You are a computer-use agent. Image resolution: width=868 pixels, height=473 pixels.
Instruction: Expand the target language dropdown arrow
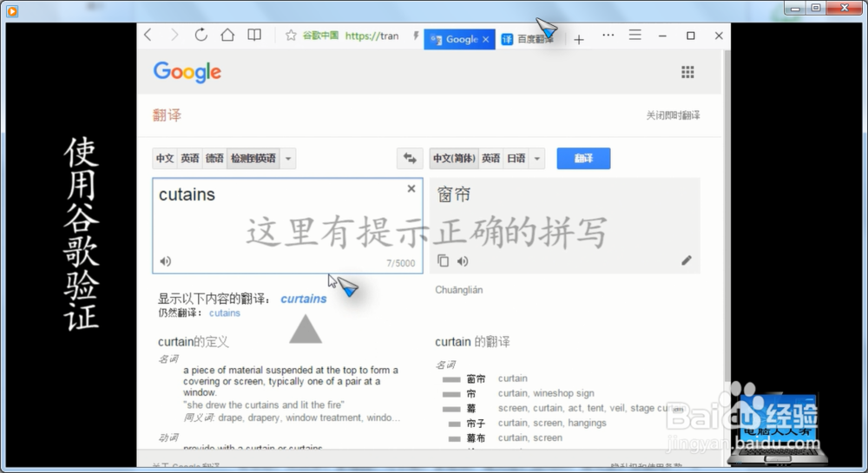pos(537,158)
